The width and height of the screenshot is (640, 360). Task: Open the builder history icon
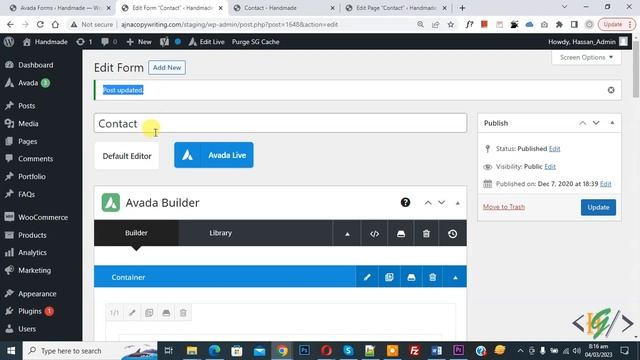pos(452,234)
